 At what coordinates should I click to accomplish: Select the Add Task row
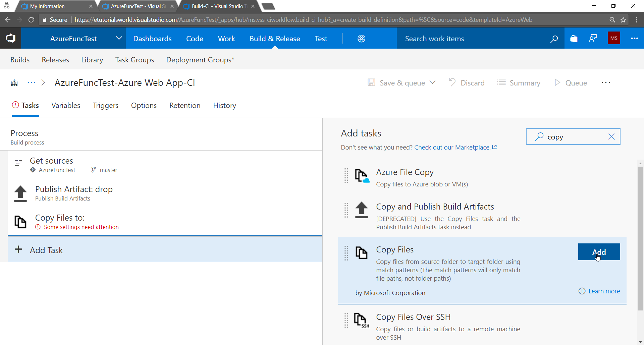click(x=165, y=249)
